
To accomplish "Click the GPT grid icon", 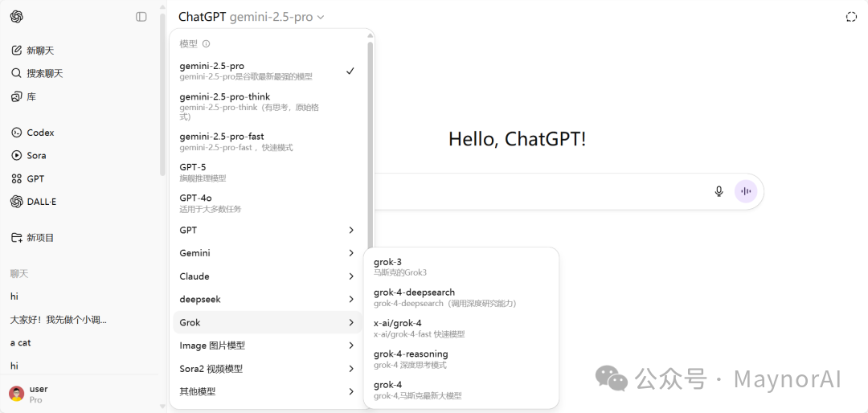I will pos(17,179).
